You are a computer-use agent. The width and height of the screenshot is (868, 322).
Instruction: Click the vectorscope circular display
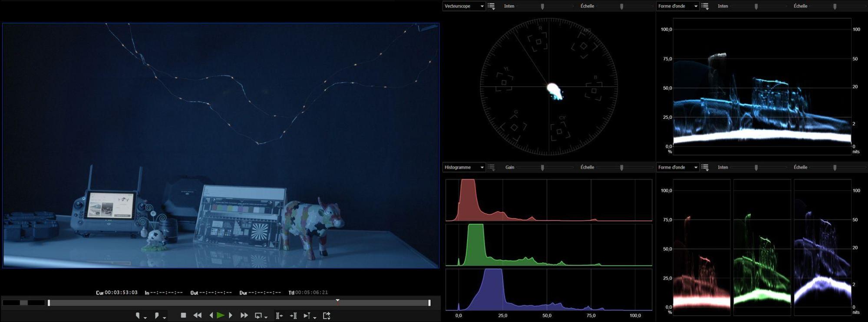[549, 87]
